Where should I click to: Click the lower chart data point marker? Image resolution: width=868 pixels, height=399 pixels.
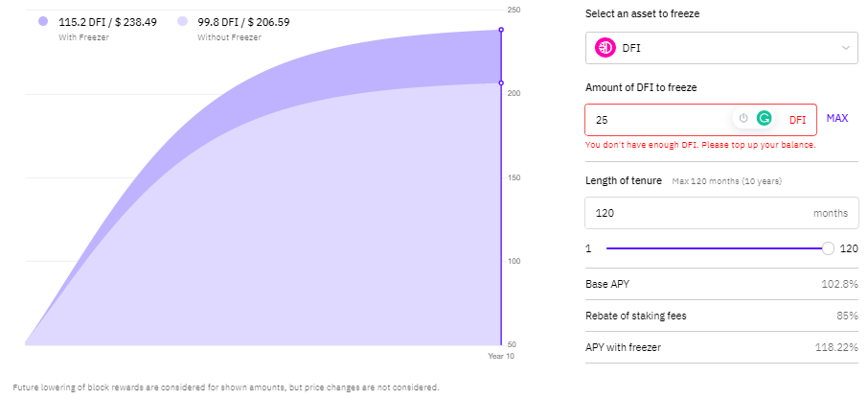501,83
